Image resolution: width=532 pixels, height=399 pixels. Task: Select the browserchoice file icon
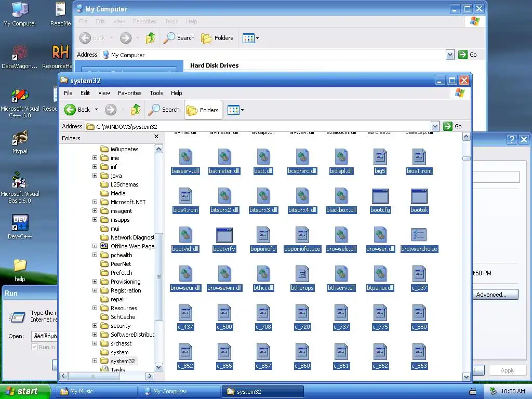coord(419,235)
